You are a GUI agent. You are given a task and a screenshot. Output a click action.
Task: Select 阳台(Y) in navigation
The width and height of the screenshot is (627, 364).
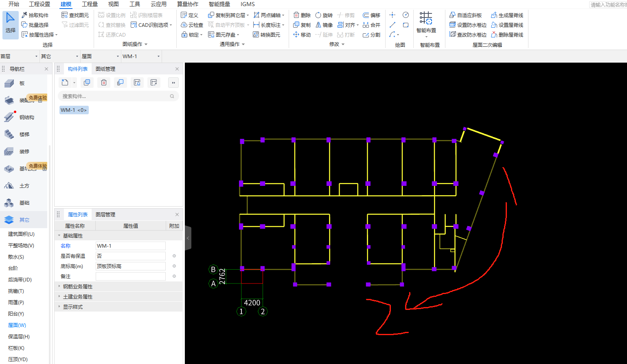[16, 314]
